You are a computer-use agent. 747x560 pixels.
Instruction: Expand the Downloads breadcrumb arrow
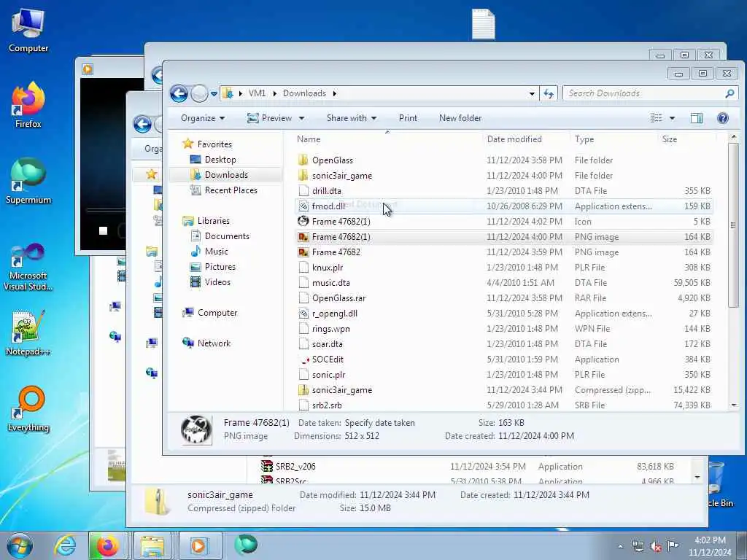pyautogui.click(x=334, y=94)
